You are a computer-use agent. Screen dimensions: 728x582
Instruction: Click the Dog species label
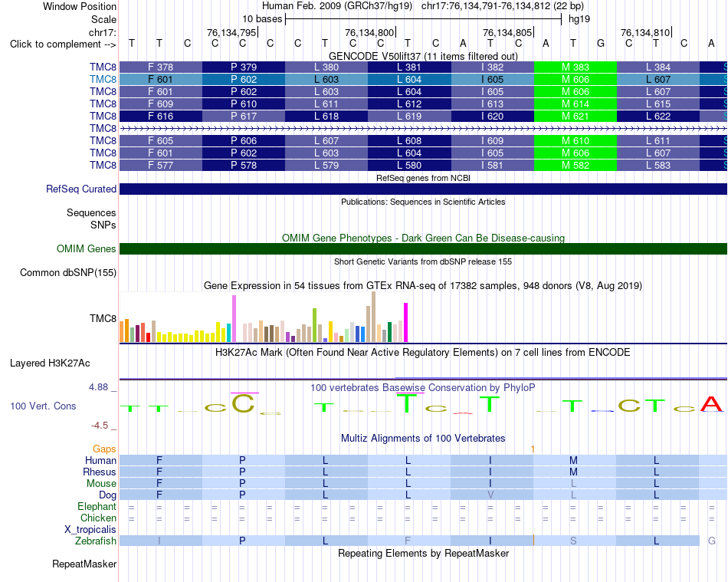click(x=107, y=495)
